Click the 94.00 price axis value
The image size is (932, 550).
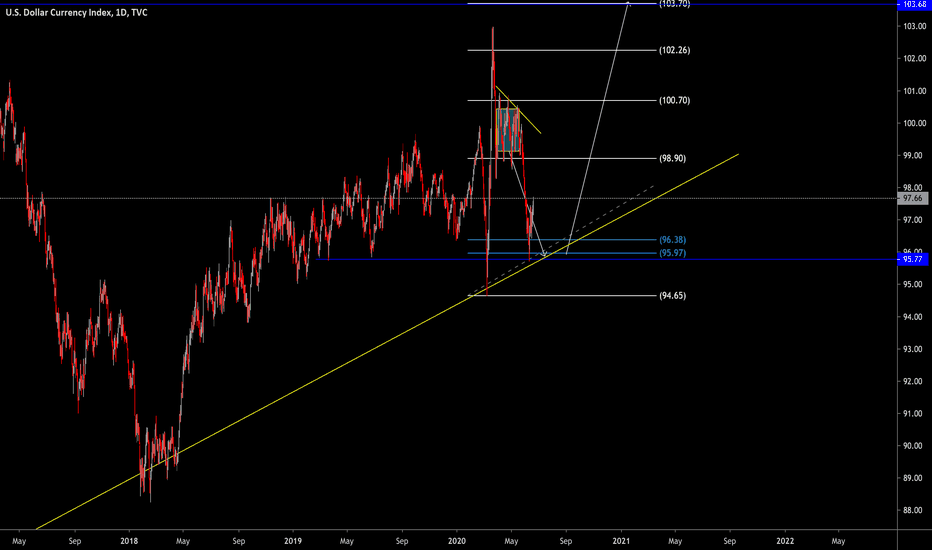[914, 317]
